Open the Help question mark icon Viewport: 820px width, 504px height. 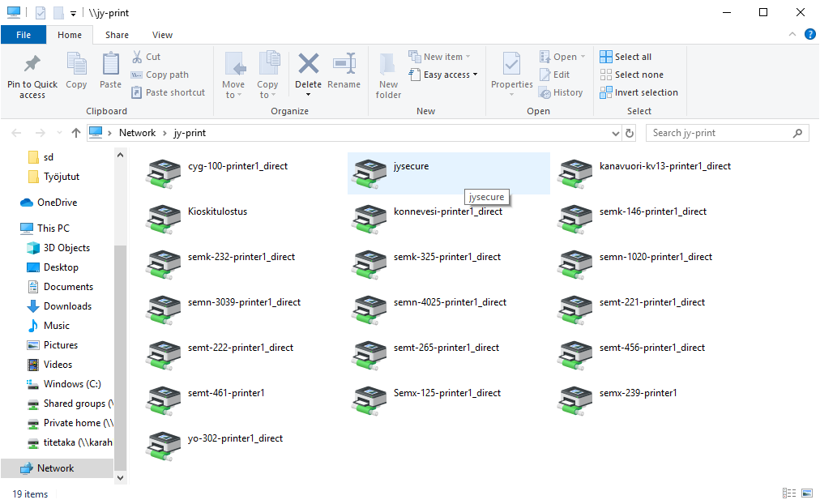tap(809, 35)
